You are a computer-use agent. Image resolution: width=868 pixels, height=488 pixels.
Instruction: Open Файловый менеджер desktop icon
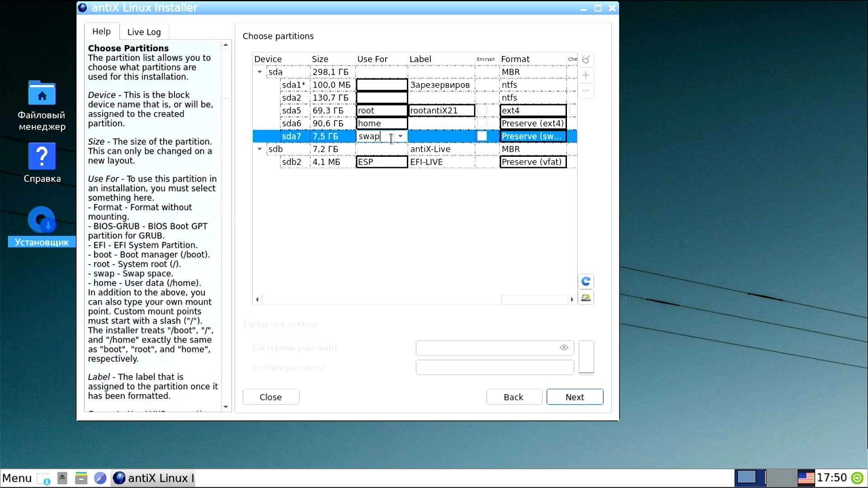(x=42, y=106)
